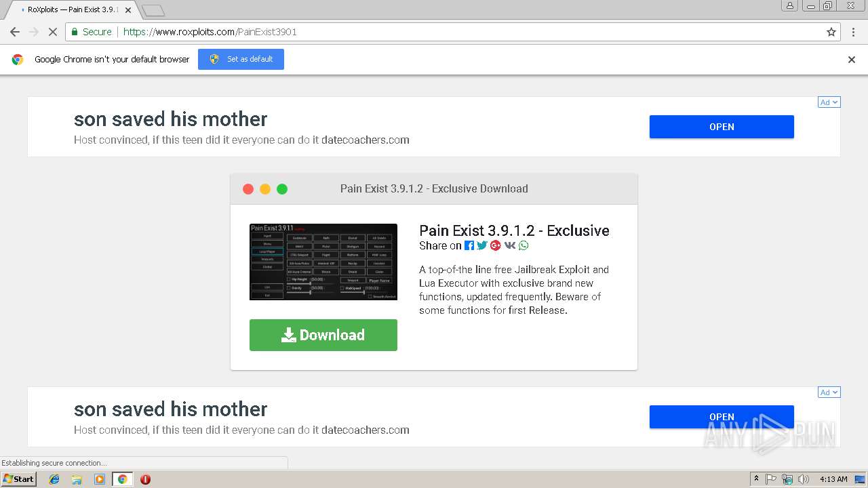Expand the top Ad choices dropdown
Viewport: 868px width, 488px height.
coord(829,102)
